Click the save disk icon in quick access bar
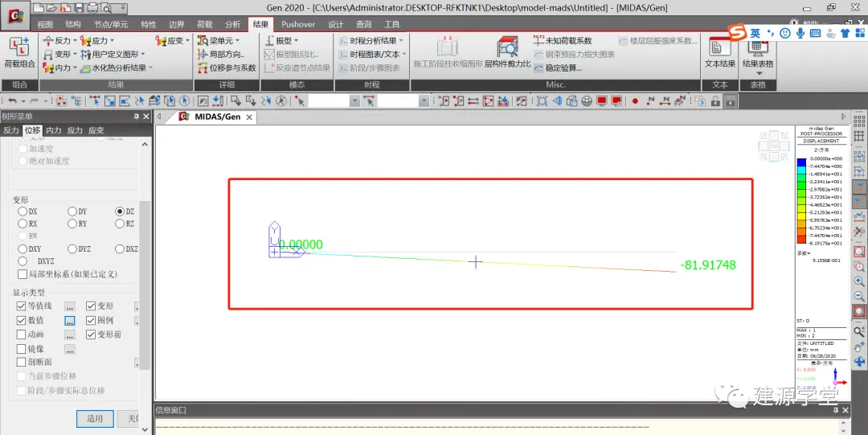Image resolution: width=868 pixels, height=435 pixels. 79,8
